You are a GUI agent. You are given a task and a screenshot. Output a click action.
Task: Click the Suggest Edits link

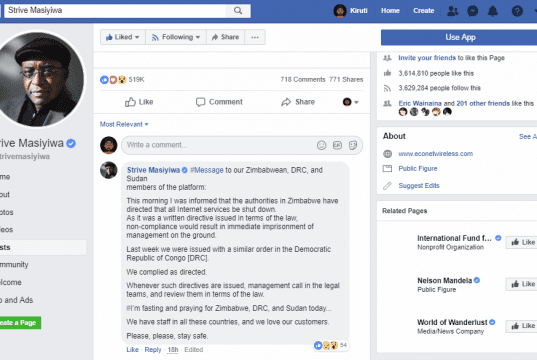[419, 186]
